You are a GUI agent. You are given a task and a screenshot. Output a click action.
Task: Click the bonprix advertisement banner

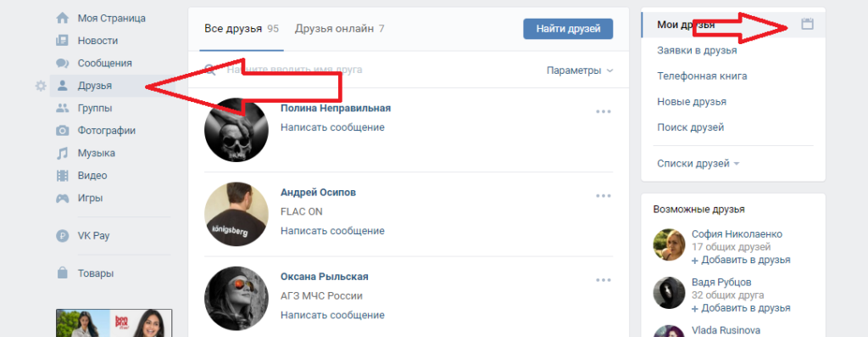coord(114,323)
